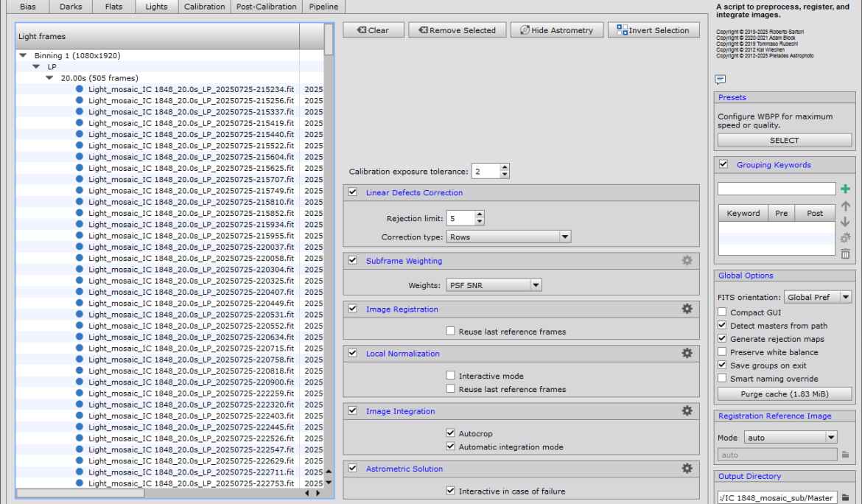Open the Weights PSF SNR dropdown
Image resolution: width=862 pixels, height=504 pixels.
pos(494,285)
